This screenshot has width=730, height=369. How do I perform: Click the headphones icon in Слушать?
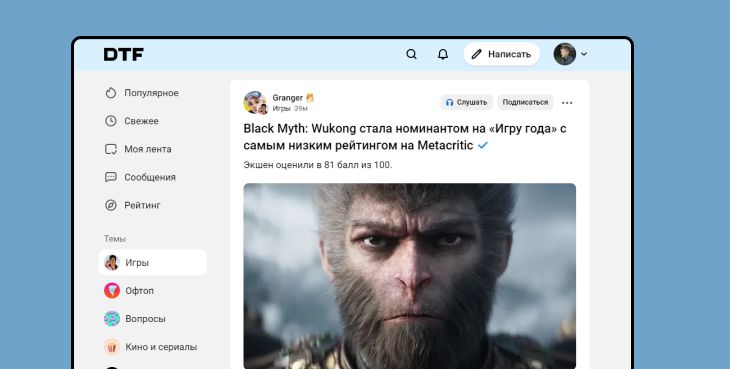click(x=449, y=102)
